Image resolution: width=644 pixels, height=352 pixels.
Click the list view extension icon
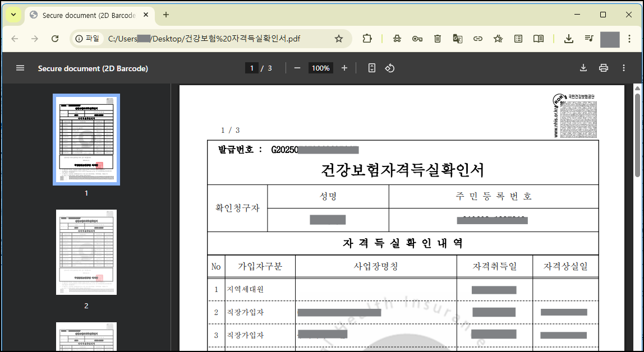pos(518,39)
